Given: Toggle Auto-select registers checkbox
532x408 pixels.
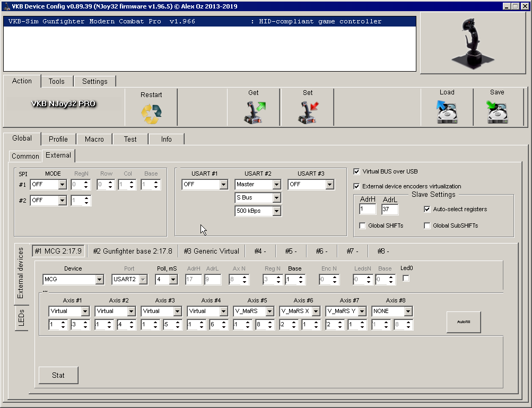Looking at the screenshot, I should click(x=427, y=209).
